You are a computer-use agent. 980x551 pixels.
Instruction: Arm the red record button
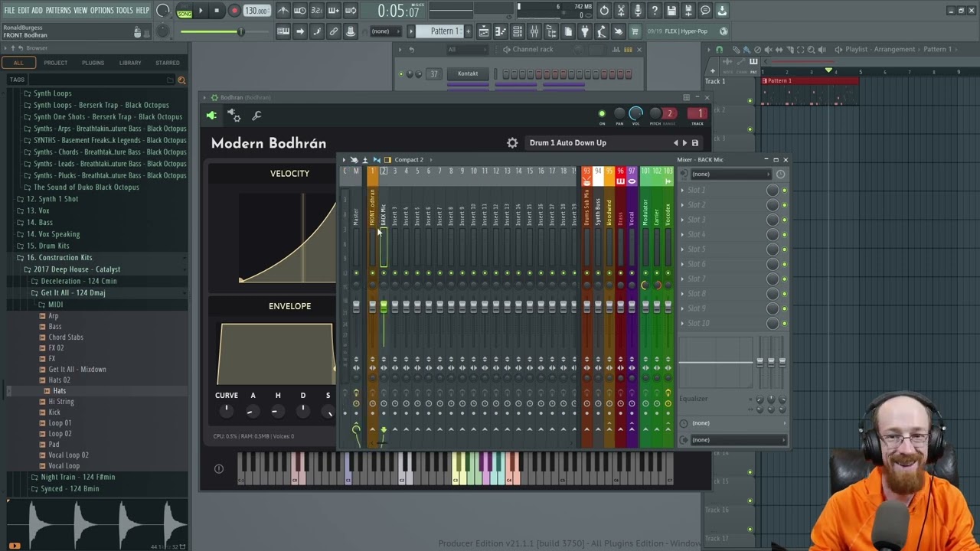point(234,11)
